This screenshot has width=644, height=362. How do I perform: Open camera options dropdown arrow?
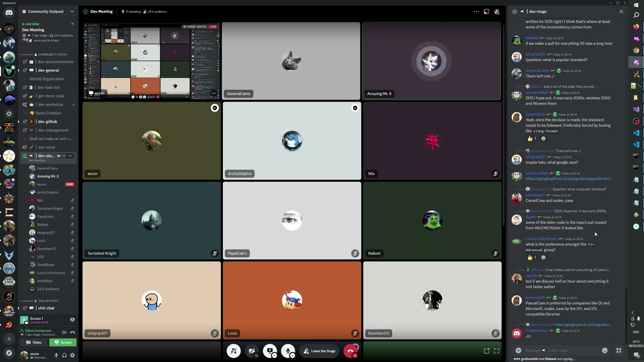[x=256, y=355]
